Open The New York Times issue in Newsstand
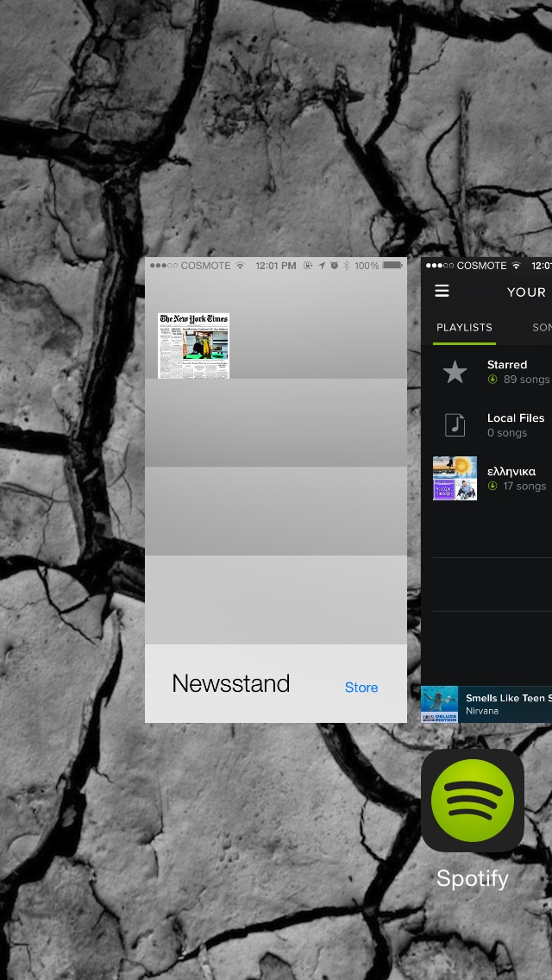This screenshot has height=980, width=552. tap(194, 346)
